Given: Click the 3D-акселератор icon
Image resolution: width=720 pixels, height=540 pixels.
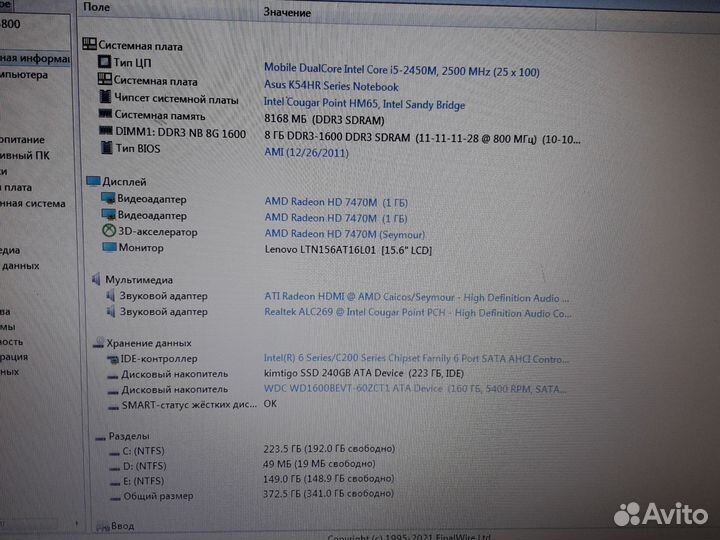Looking at the screenshot, I should [x=109, y=230].
